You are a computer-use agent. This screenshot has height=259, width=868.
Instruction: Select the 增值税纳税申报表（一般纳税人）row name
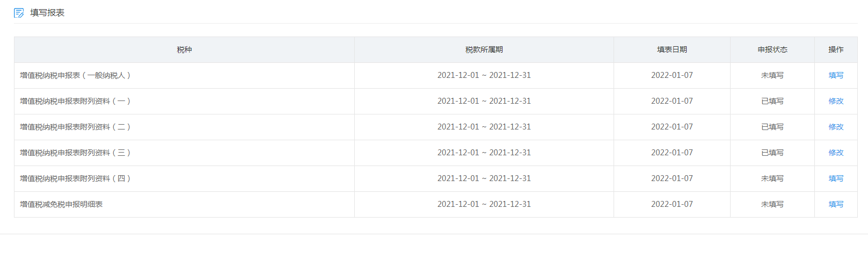click(76, 75)
